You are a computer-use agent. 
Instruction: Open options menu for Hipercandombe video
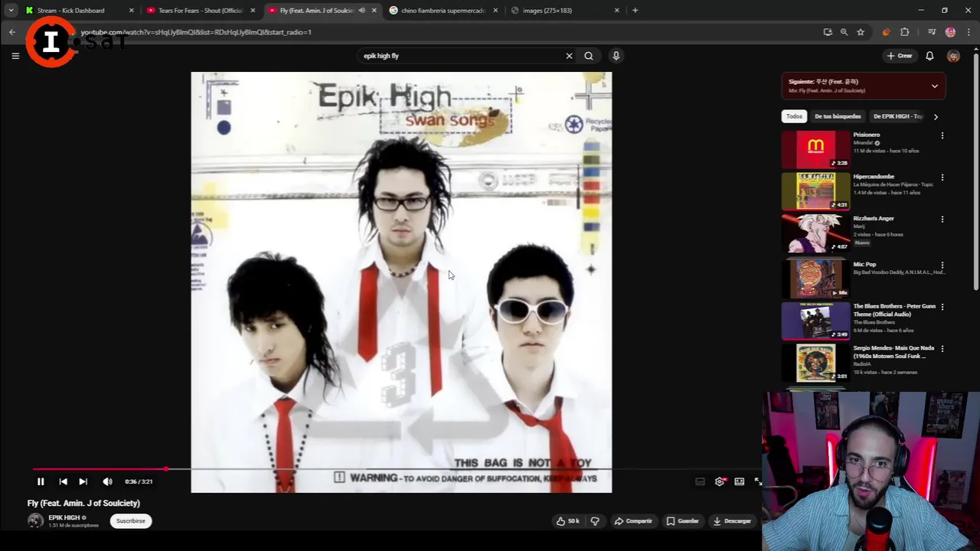click(942, 178)
